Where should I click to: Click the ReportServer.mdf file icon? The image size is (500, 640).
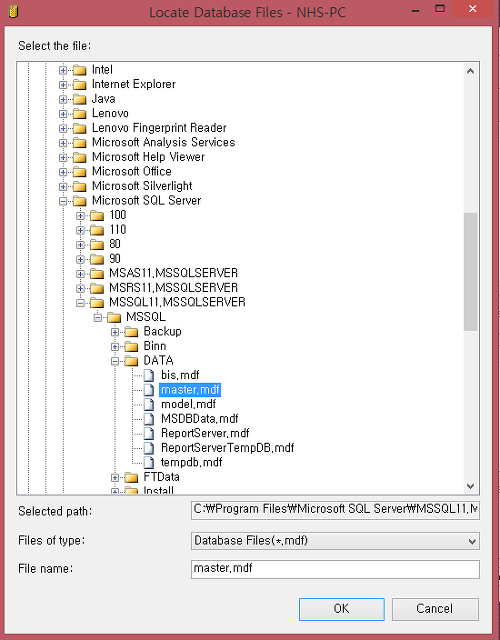click(149, 433)
